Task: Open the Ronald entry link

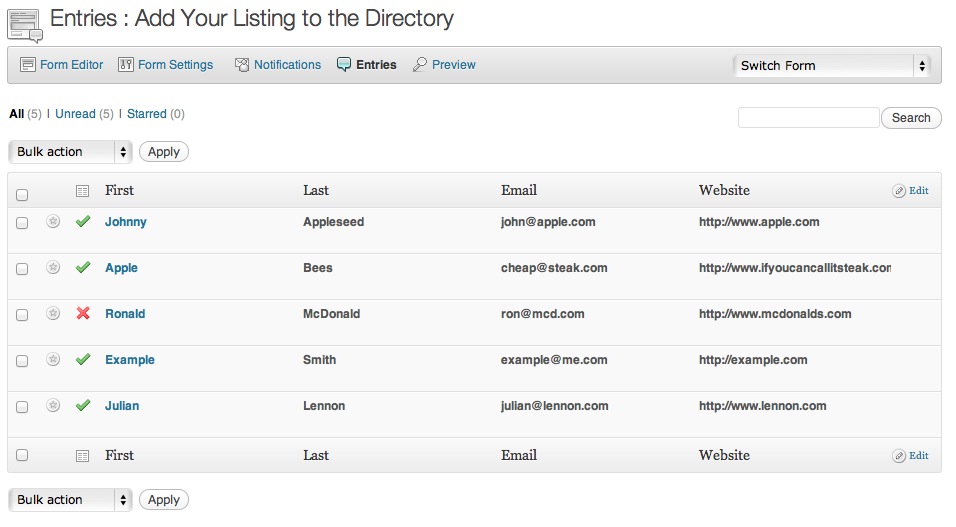Action: (x=125, y=314)
